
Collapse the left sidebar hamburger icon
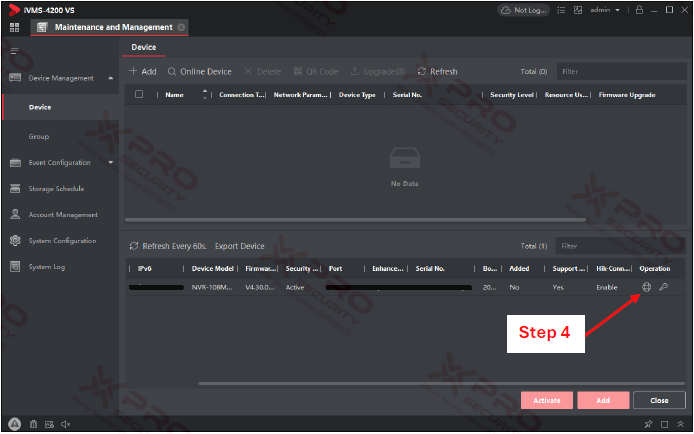[x=15, y=50]
